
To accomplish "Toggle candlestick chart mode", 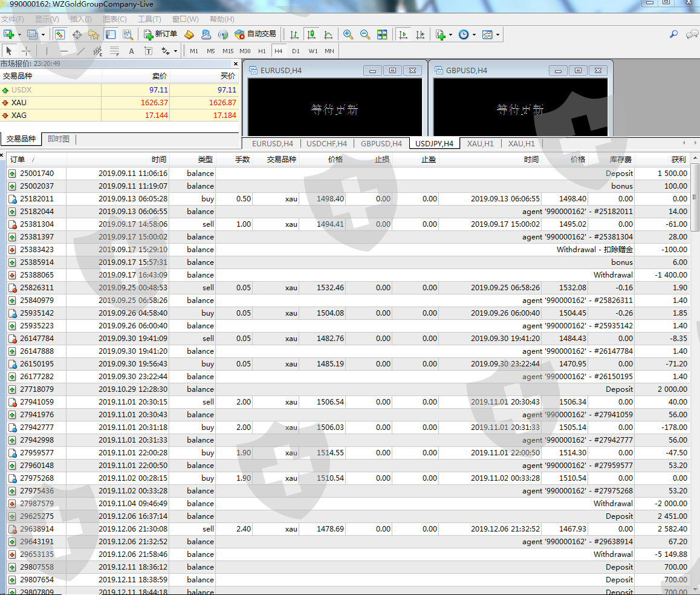I will (x=311, y=34).
